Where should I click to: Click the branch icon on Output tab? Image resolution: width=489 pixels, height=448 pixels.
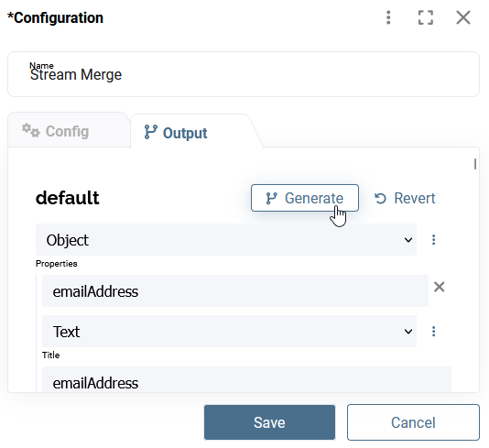150,132
